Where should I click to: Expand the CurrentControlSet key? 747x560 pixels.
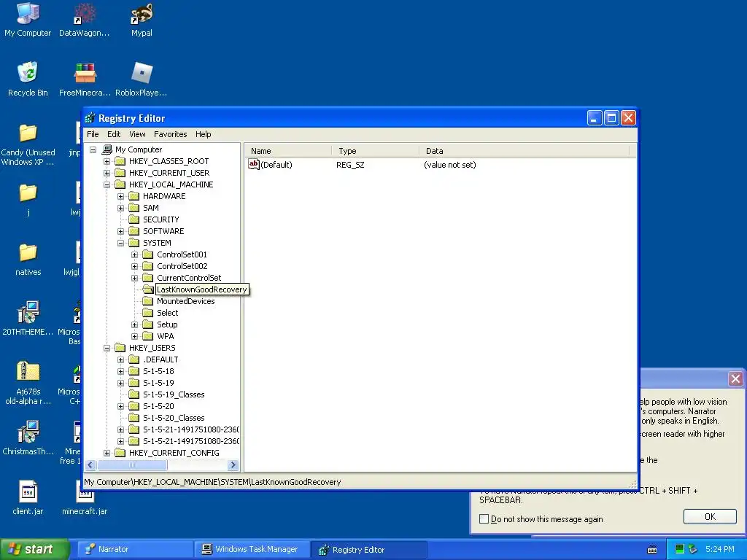[134, 278]
